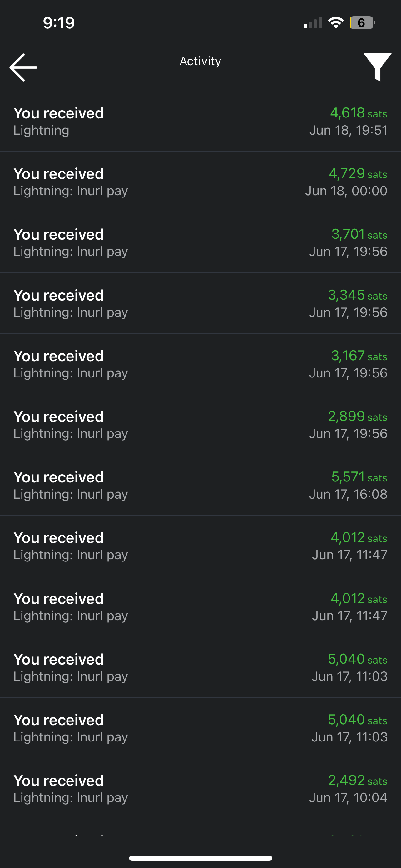Tap the Wi-Fi status icon

[x=335, y=23]
